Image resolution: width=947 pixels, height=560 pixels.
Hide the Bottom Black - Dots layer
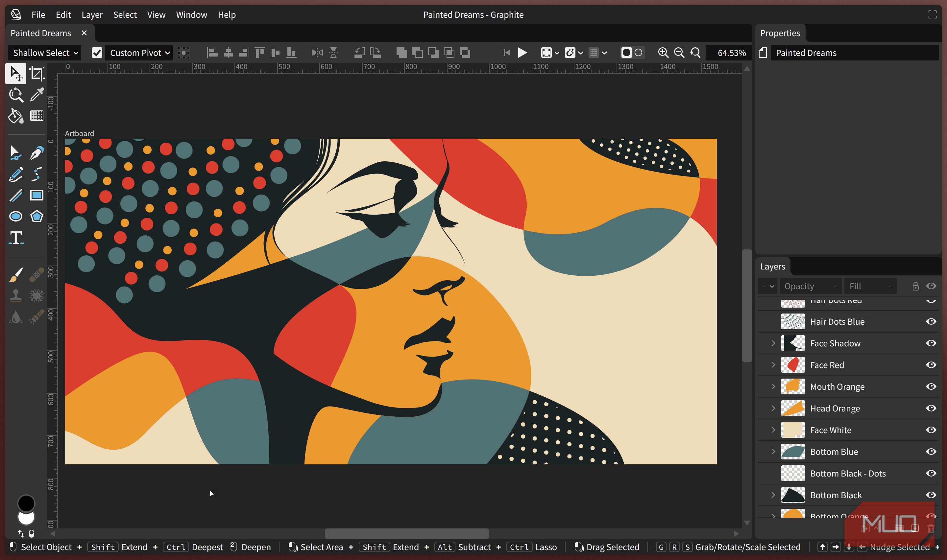(x=931, y=473)
